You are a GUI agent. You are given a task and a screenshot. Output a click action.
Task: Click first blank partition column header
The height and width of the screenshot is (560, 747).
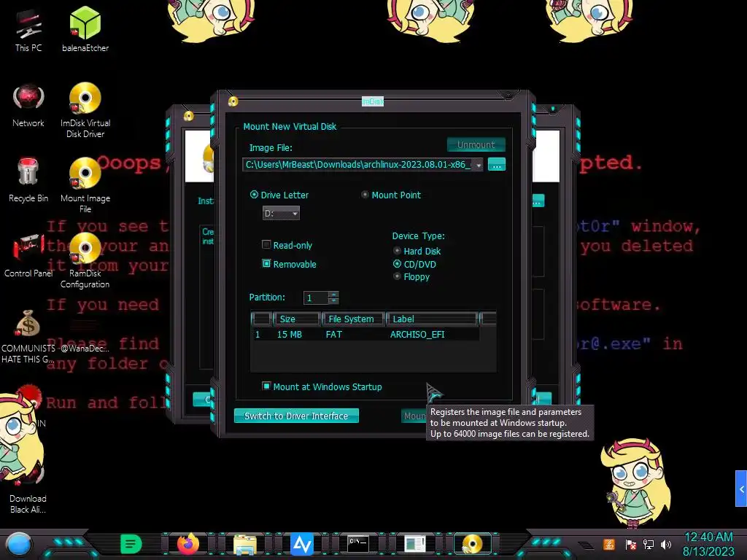[261, 319]
